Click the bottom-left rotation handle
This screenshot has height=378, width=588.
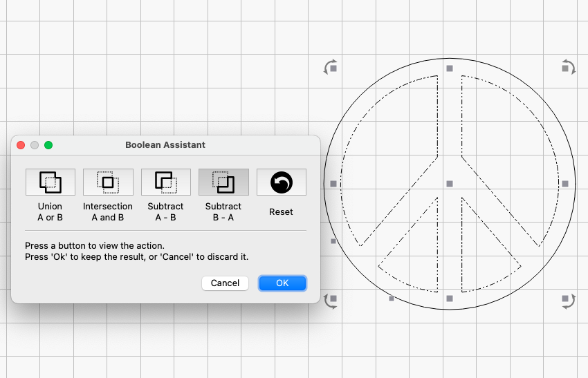point(331,301)
